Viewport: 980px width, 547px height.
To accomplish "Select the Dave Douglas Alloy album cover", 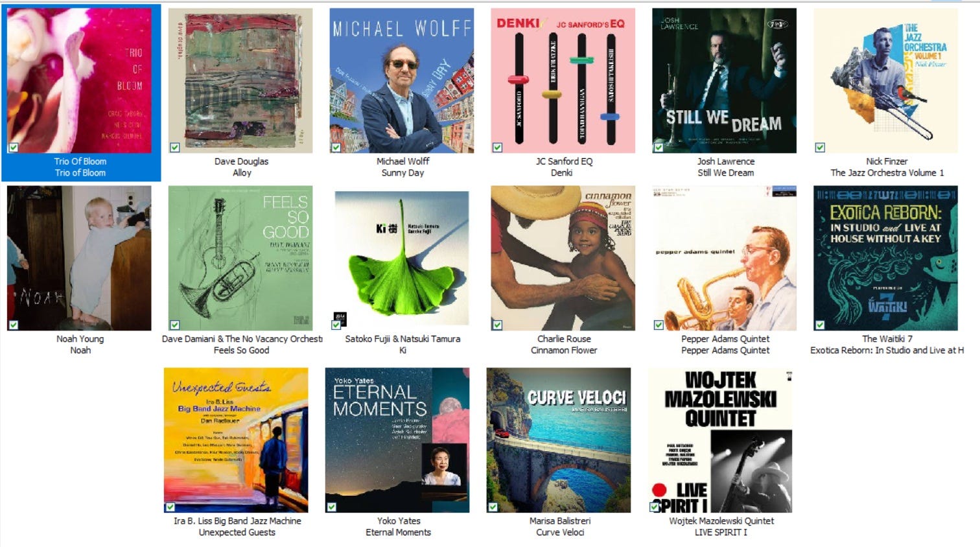I will [x=240, y=80].
